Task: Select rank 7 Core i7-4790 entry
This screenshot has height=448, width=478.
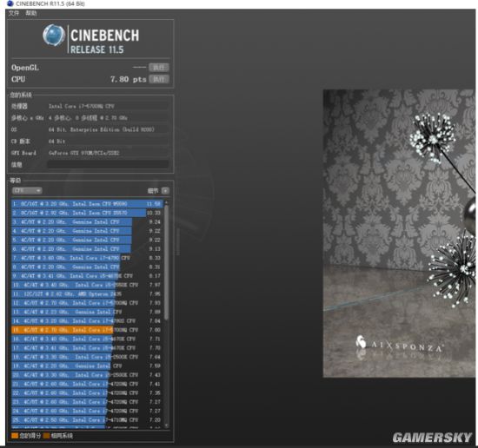Action: (x=87, y=258)
